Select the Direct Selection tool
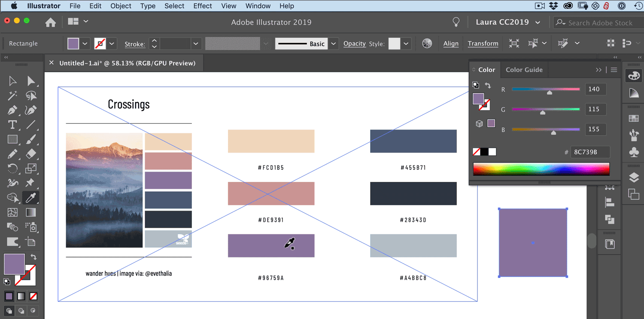 click(30, 81)
